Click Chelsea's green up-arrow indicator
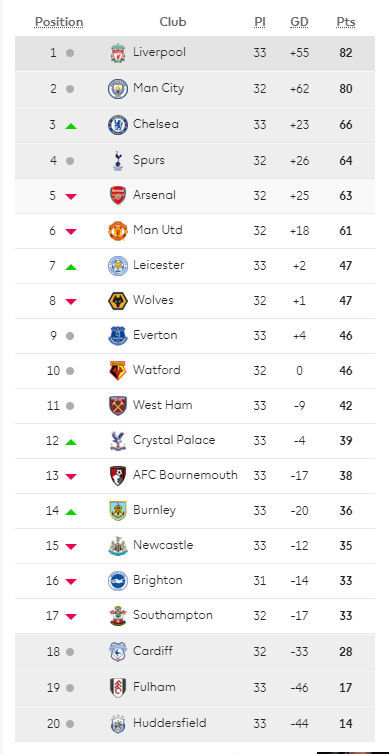This screenshot has width=389, height=754. coord(71,126)
